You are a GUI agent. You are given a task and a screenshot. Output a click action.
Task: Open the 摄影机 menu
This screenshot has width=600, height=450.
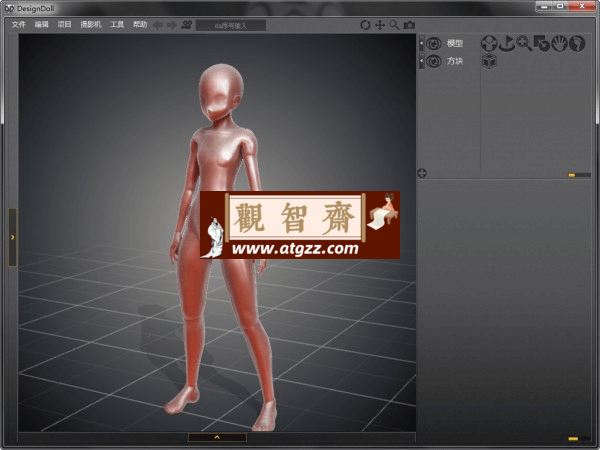click(x=91, y=25)
